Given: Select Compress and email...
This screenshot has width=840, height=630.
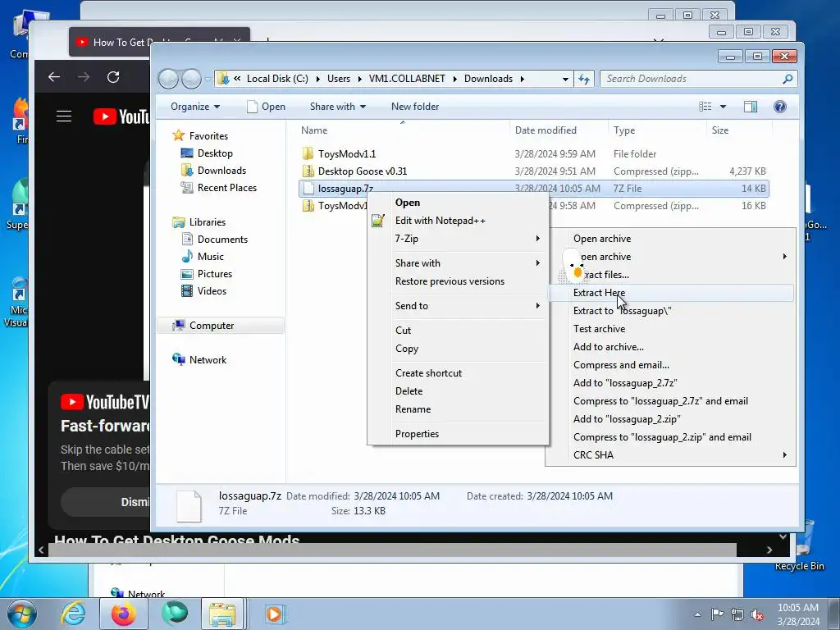Looking at the screenshot, I should click(669, 365).
